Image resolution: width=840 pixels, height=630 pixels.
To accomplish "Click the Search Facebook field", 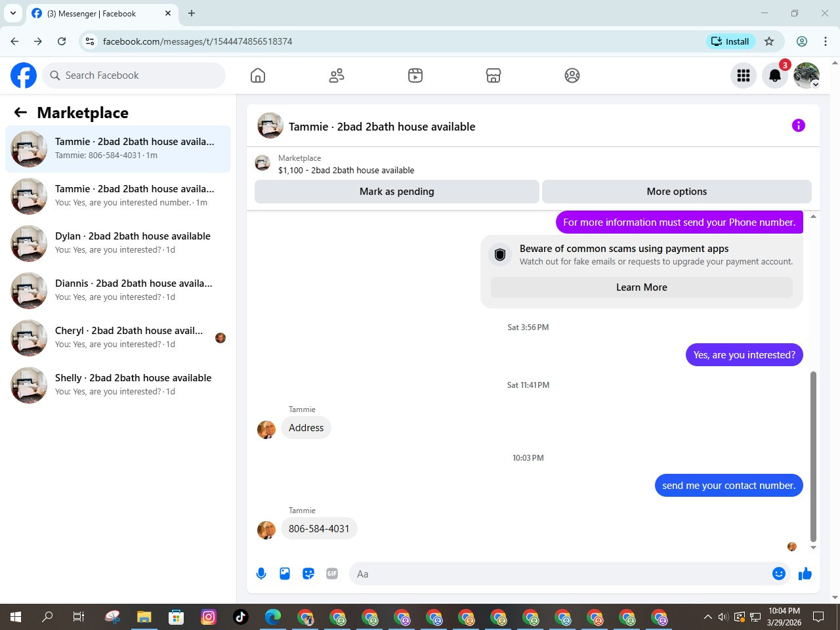I will coord(134,75).
